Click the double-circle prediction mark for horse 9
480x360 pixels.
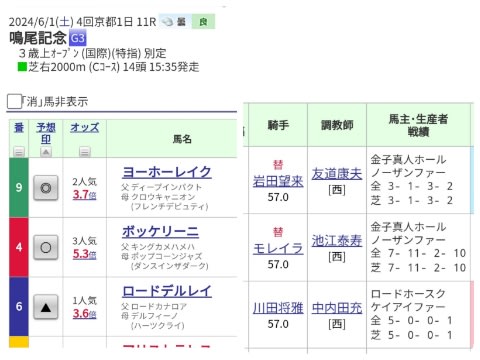pos(46,188)
